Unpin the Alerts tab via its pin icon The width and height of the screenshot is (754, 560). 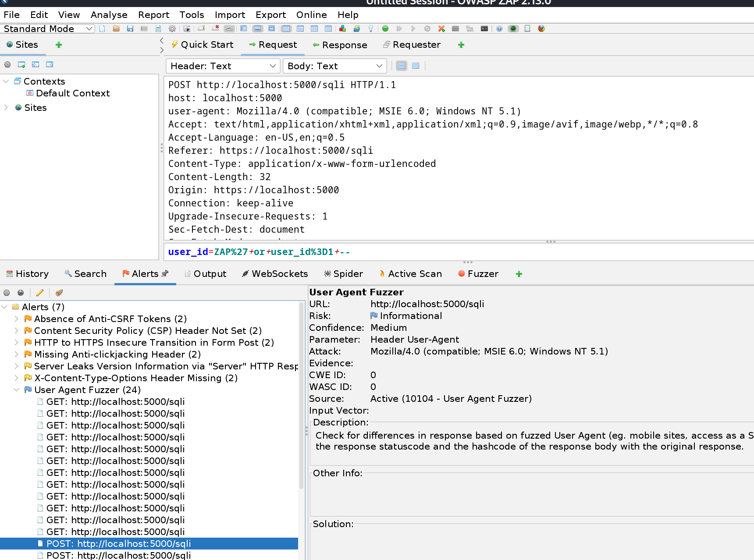click(x=166, y=273)
